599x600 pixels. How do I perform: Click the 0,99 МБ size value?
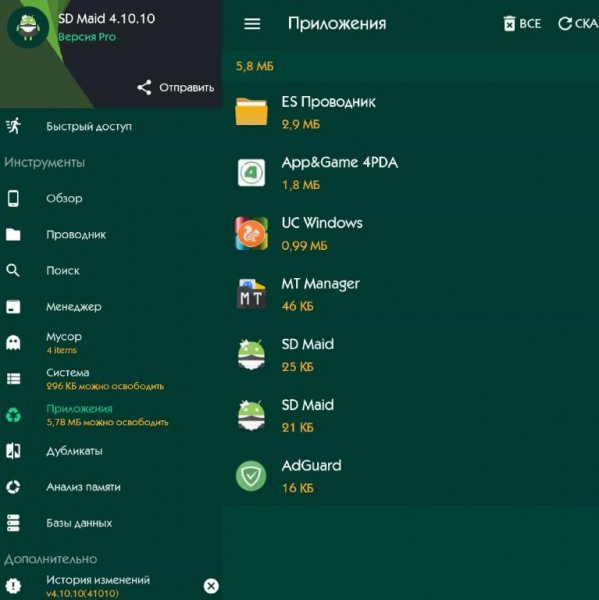tap(304, 246)
